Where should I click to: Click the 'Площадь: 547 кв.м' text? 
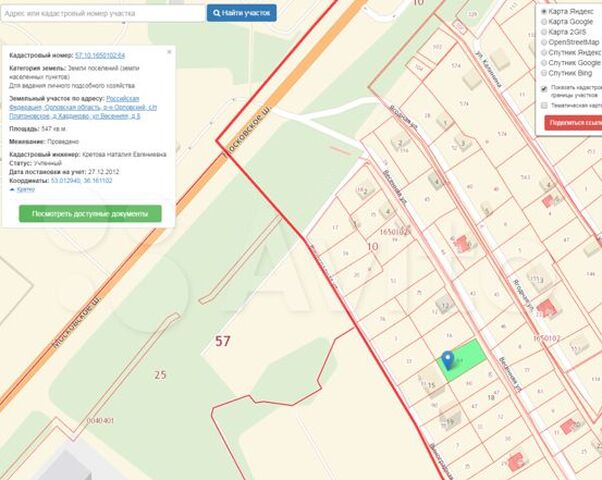coord(38,129)
